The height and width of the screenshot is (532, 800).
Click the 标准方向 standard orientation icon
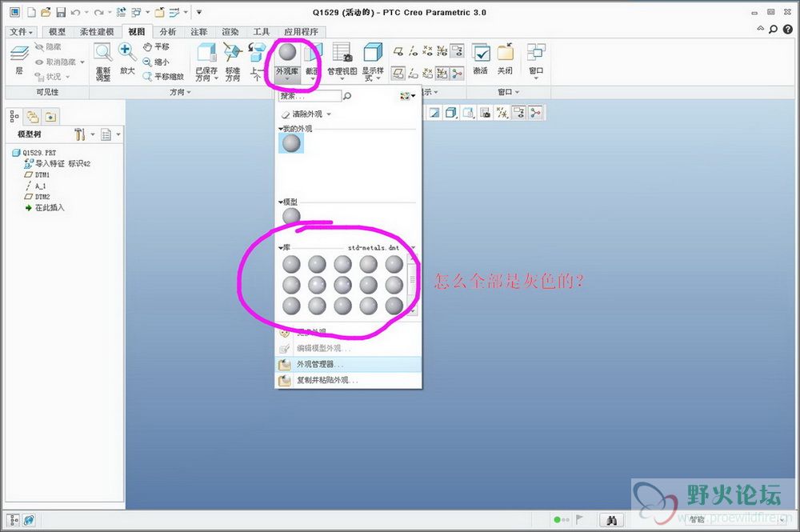pyautogui.click(x=233, y=62)
